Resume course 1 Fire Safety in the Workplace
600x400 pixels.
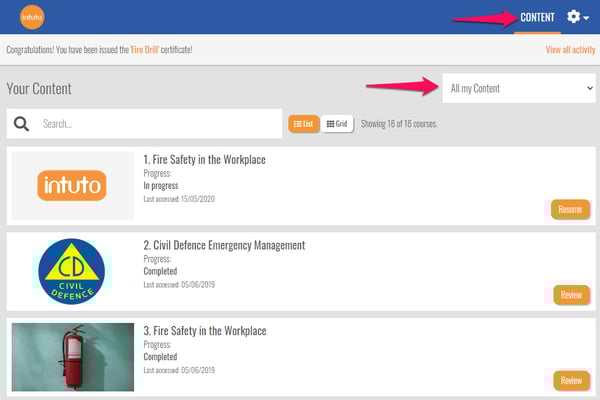click(x=570, y=209)
